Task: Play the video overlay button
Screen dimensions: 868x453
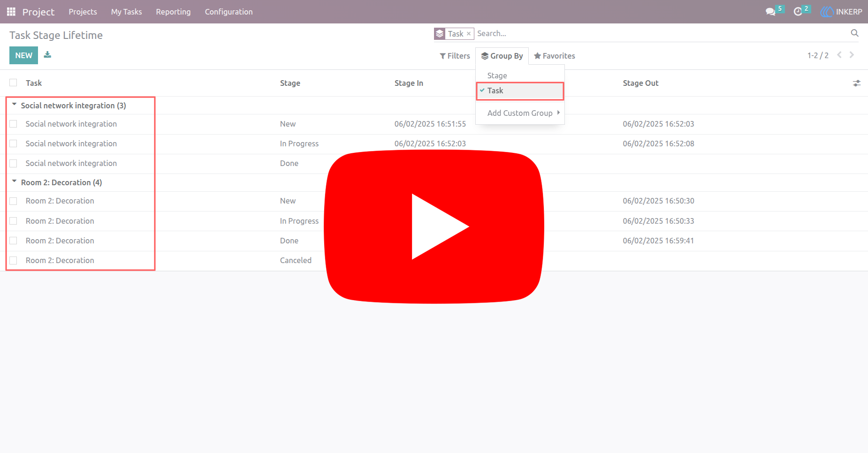Action: coord(434,226)
